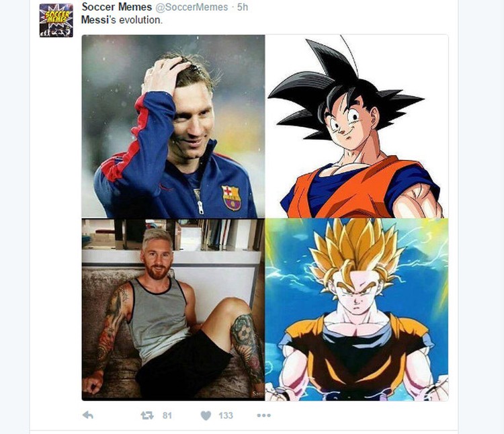
Task: Open the black-haired Goku image
Action: (356, 126)
